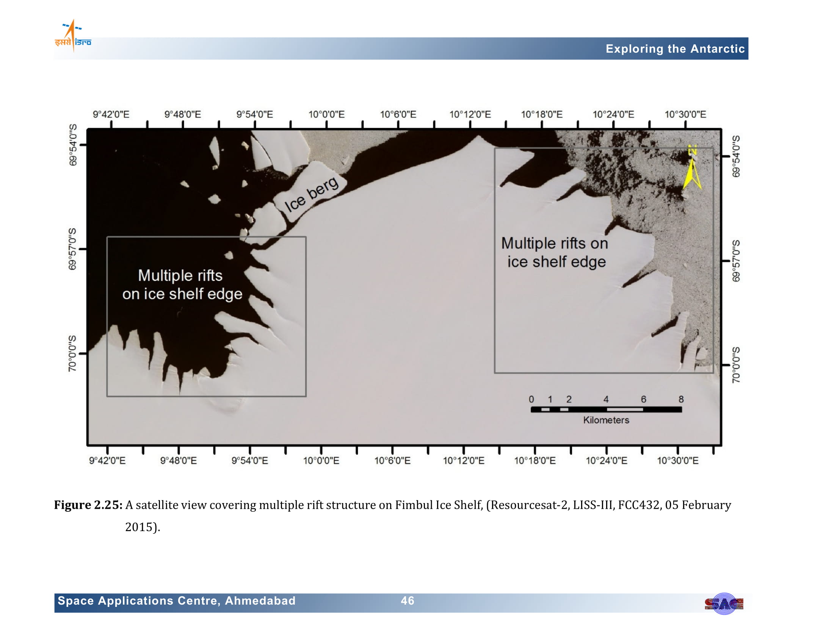This screenshot has width=834, height=644.
Task: Click 'Space Applications Centre, Ahmedabad' footer text
Action: pos(176,600)
